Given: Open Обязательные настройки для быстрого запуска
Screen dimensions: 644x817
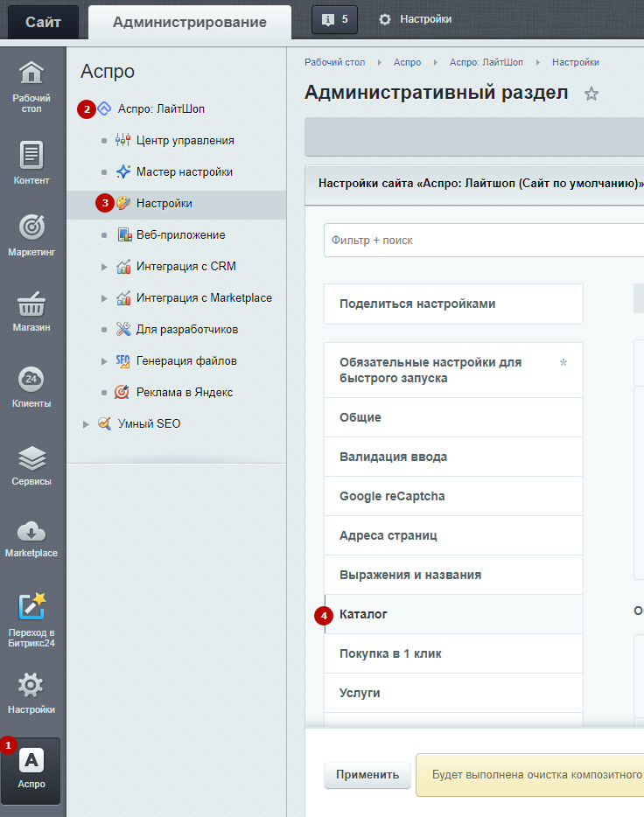Looking at the screenshot, I should 453,370.
